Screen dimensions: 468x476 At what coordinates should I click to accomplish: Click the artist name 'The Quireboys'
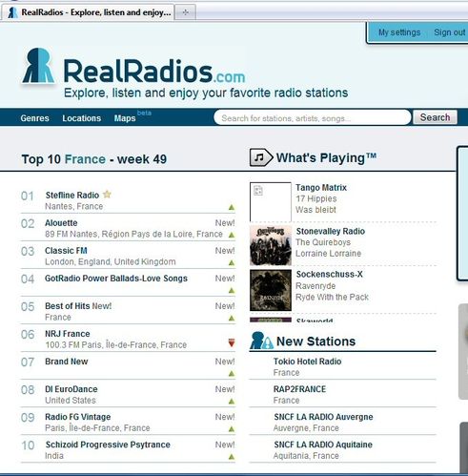click(x=323, y=242)
